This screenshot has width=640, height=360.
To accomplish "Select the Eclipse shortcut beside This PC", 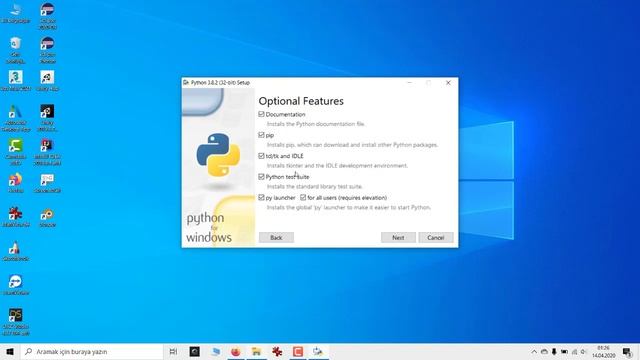I will [x=47, y=16].
